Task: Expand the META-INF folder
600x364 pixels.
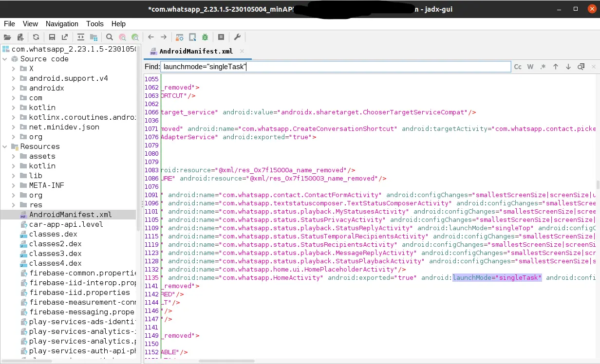Action: click(14, 185)
